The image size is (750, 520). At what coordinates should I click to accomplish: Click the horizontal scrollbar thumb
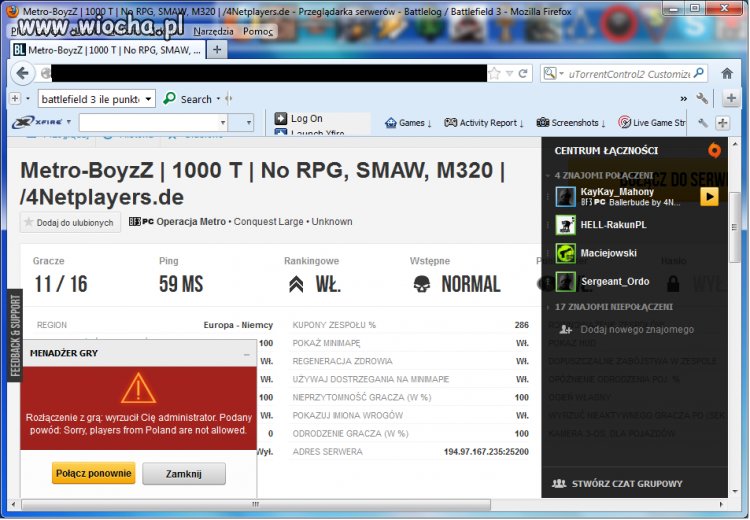(x=256, y=504)
